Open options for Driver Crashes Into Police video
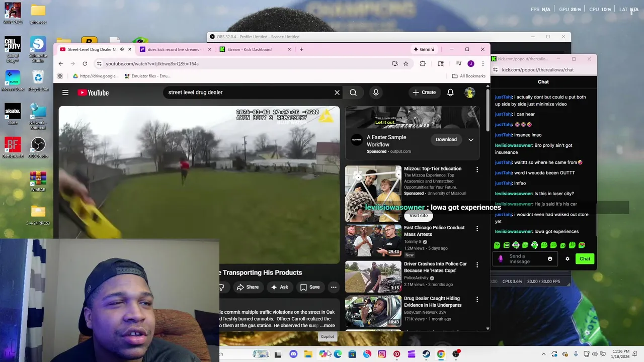 coord(477,264)
